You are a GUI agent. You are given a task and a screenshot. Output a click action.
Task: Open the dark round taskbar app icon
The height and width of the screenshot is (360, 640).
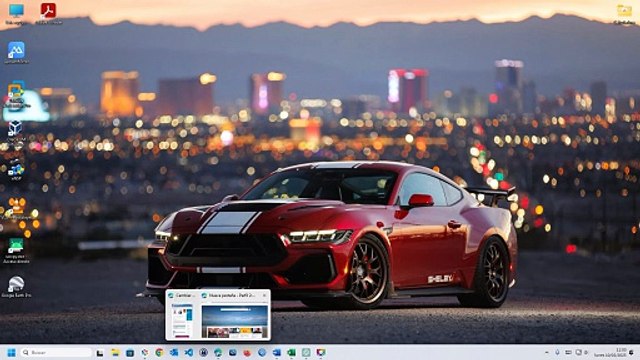coord(204,352)
